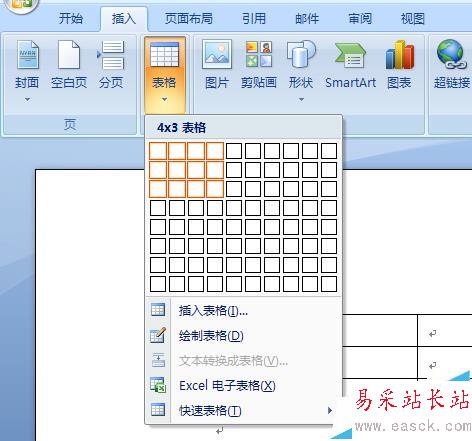This screenshot has height=441, width=472.
Task: Open the 剪贴画 clip art pane
Action: pyautogui.click(x=259, y=66)
